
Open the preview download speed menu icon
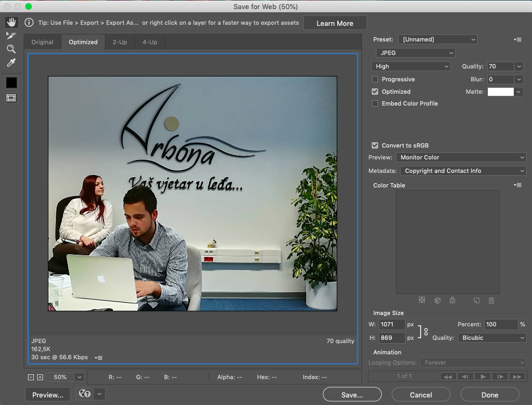click(x=98, y=358)
